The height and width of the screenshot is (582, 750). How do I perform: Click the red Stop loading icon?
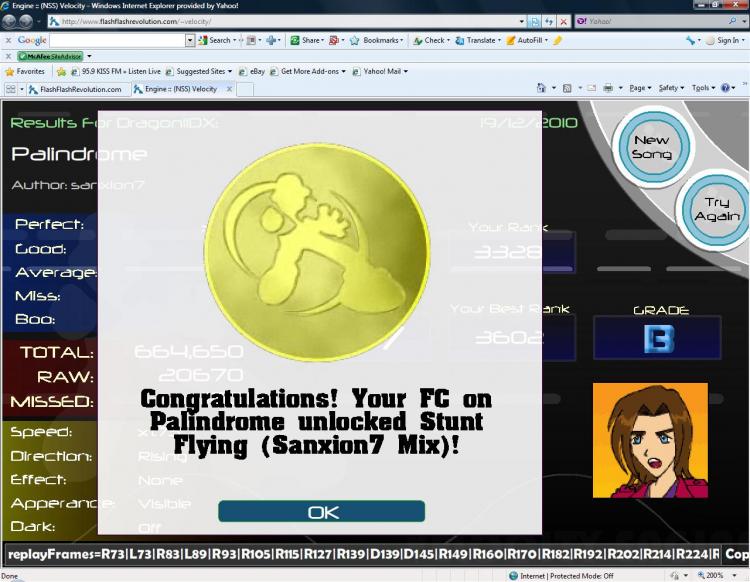point(564,22)
